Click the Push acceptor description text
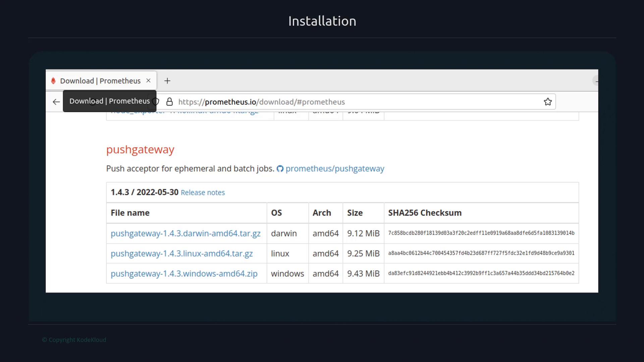 190,169
